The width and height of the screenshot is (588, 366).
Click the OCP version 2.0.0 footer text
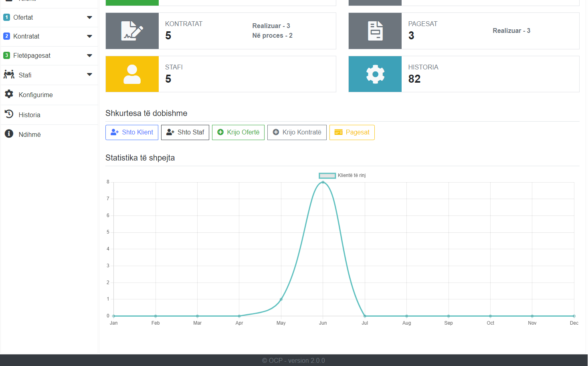pyautogui.click(x=293, y=360)
